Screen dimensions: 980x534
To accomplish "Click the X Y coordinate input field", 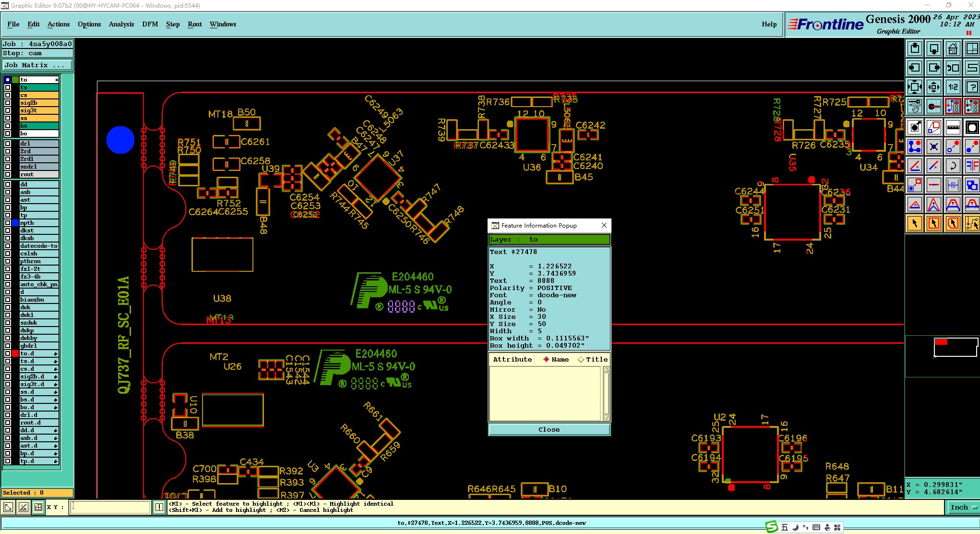I will click(110, 507).
